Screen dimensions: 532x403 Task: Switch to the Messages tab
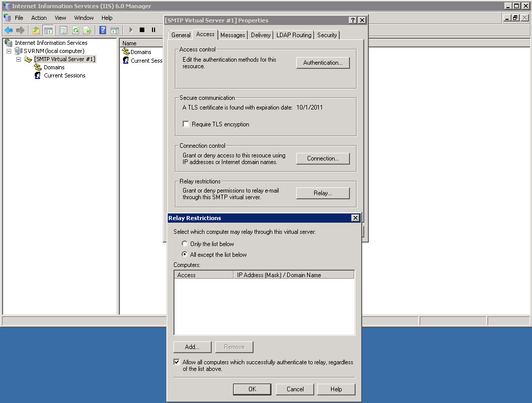click(233, 35)
